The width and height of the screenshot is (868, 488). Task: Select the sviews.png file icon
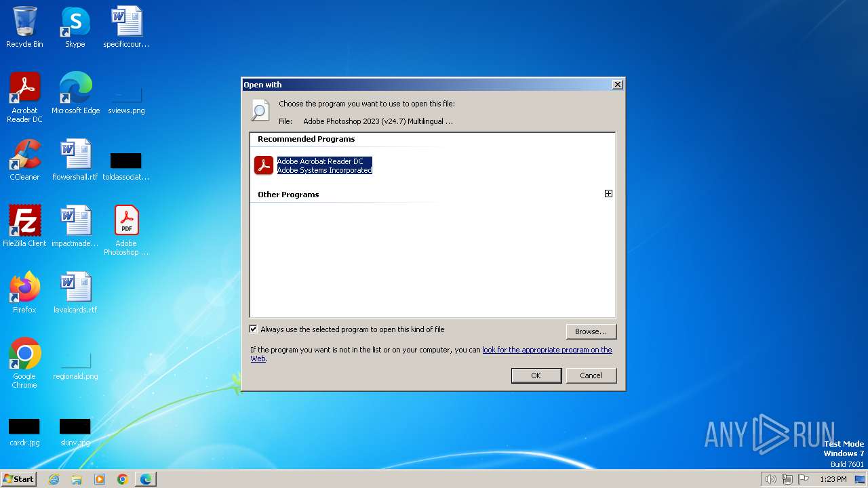click(126, 100)
